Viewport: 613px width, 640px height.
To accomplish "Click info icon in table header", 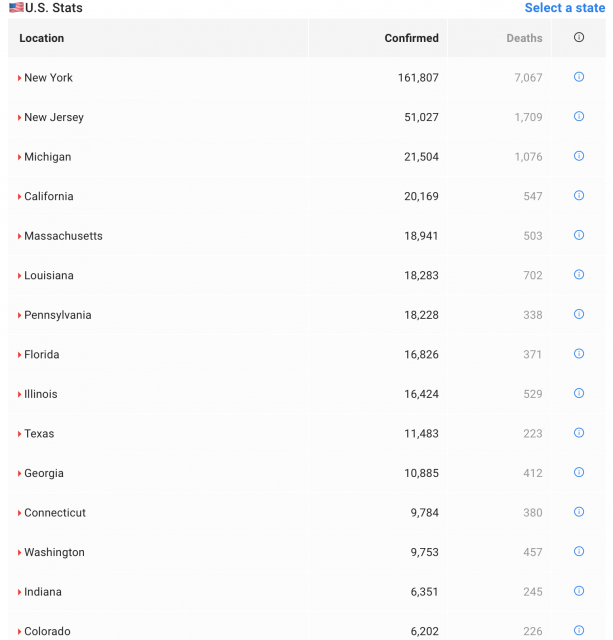I will (x=579, y=38).
